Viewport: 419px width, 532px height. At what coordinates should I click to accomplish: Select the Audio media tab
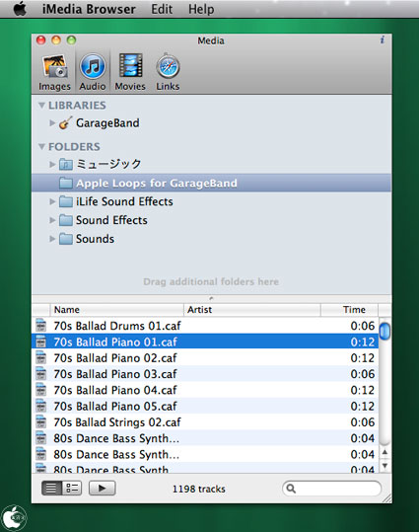(93, 72)
